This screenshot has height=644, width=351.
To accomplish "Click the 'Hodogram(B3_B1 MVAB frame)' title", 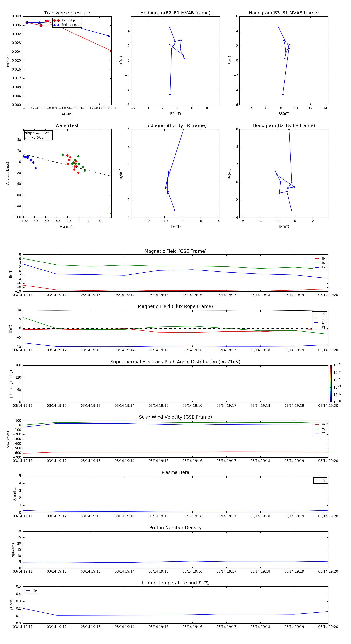I will coord(284,13).
